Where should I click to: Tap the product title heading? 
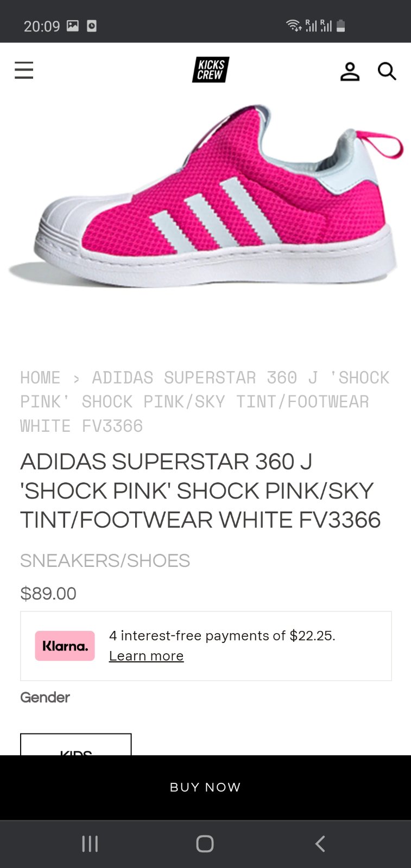200,490
